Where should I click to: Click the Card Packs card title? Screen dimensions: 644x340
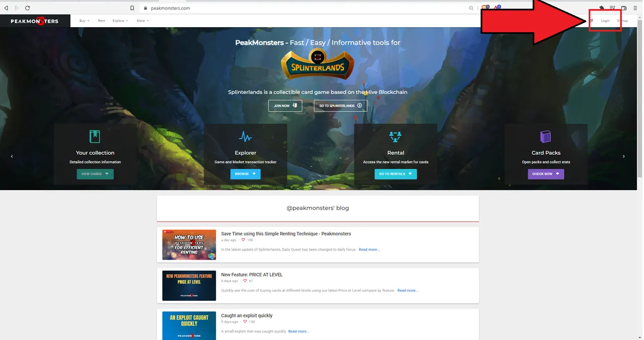pyautogui.click(x=546, y=153)
